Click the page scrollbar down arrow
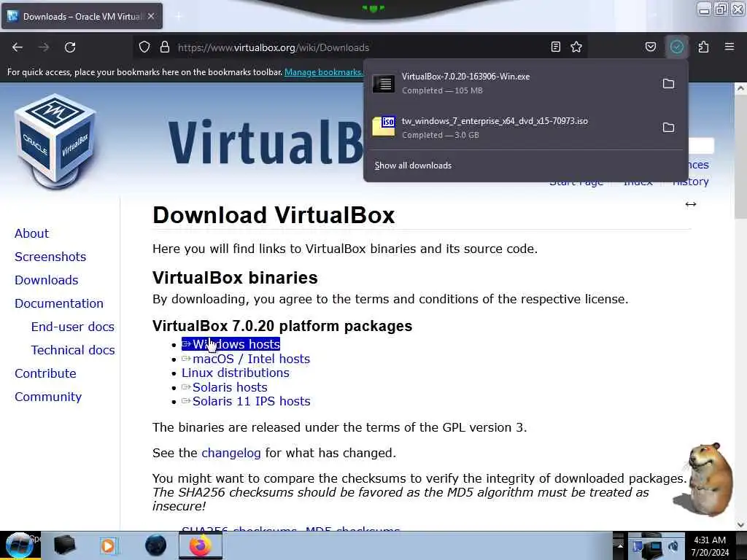The width and height of the screenshot is (747, 560). point(740,525)
